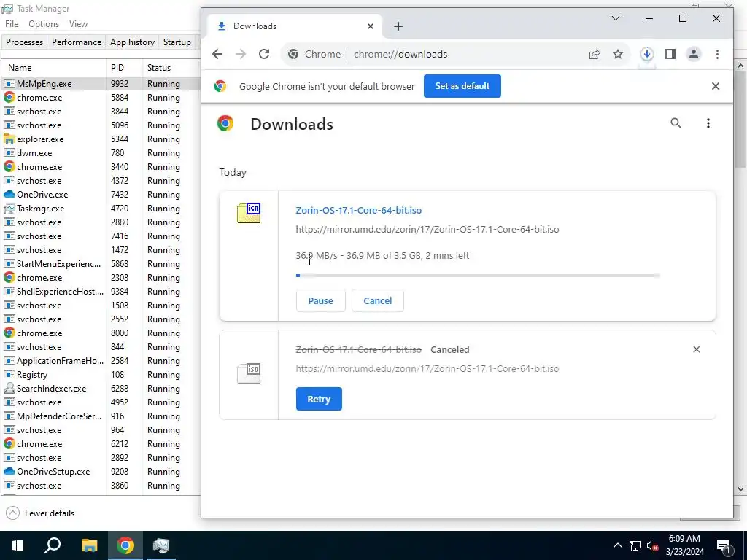Open the Zorin-OS-17.1-Core-64-bit.iso file link
This screenshot has height=560, width=747.
359,211
